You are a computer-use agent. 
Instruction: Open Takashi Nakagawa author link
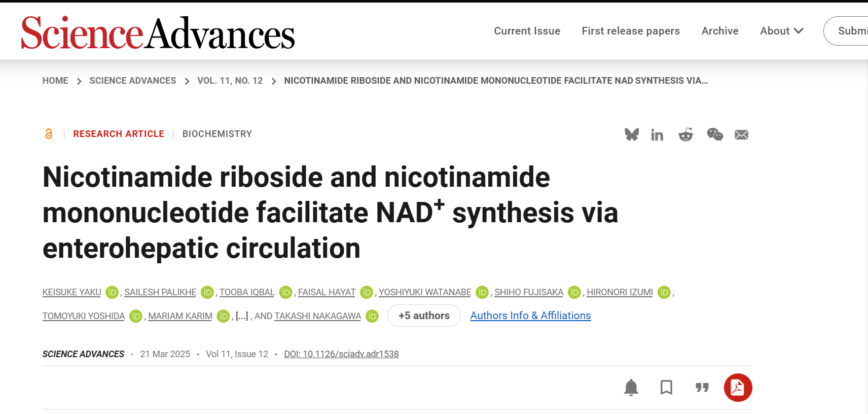tap(317, 316)
